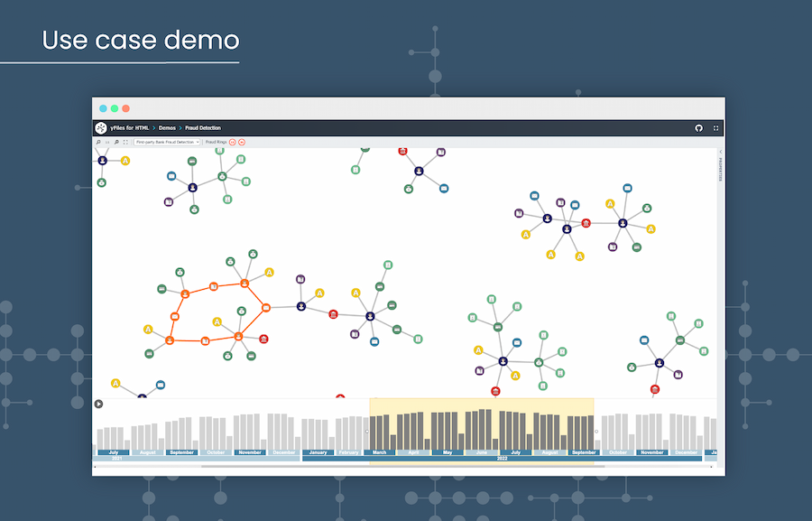Viewport: 812px width, 521px height.
Task: Click the chevron on the demo selector
Action: pyautogui.click(x=198, y=142)
